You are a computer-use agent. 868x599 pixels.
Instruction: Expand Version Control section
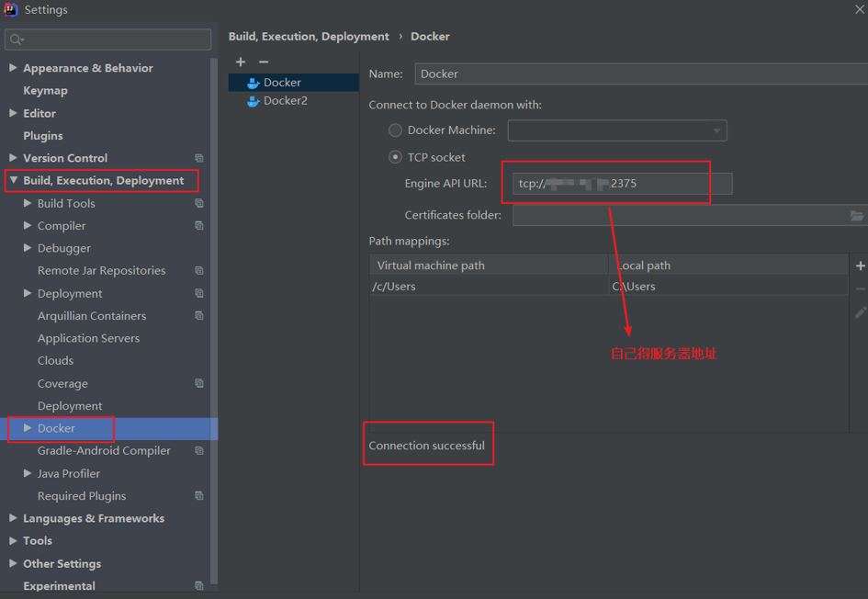[13, 158]
